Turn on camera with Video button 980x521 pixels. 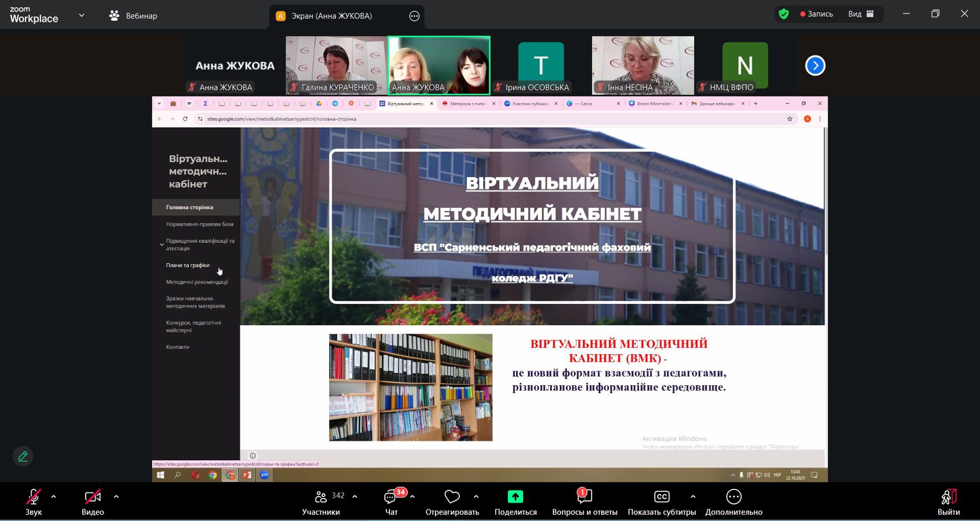click(x=92, y=497)
